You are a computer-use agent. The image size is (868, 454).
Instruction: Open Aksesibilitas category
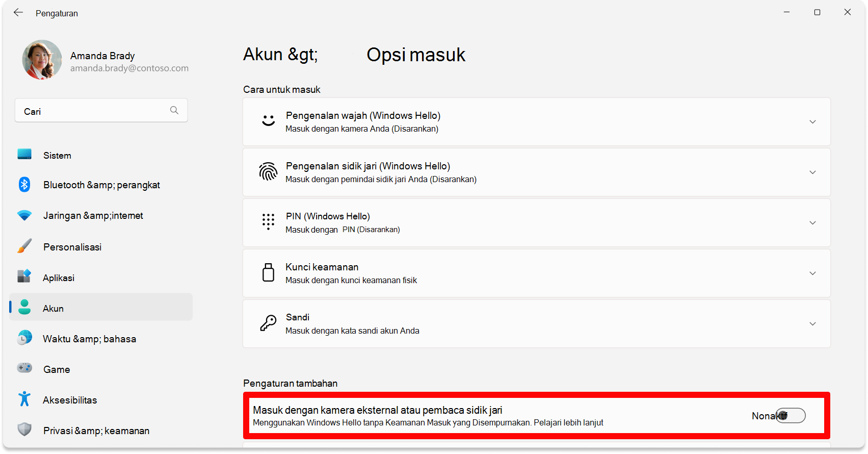pos(101,400)
